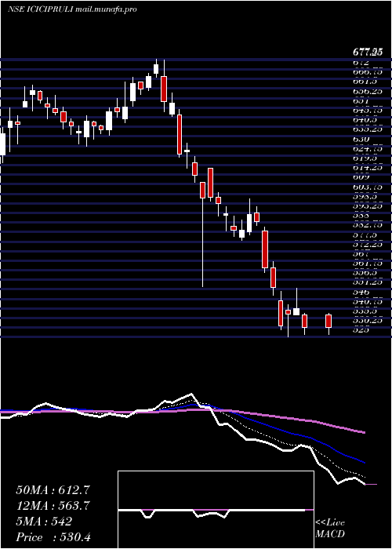This screenshot has width=392, height=549.
Task: Select the 5MA : 542 readout
Action: pyautogui.click(x=44, y=522)
